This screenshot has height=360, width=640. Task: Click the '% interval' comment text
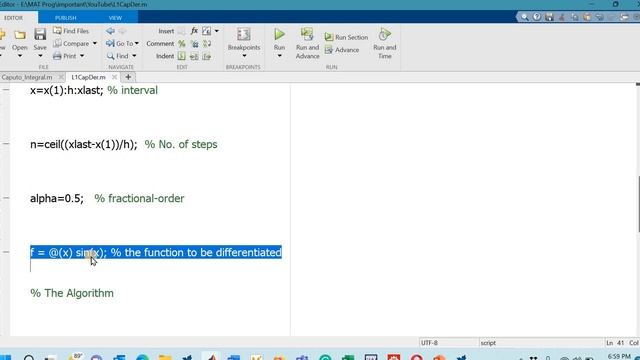coord(132,90)
